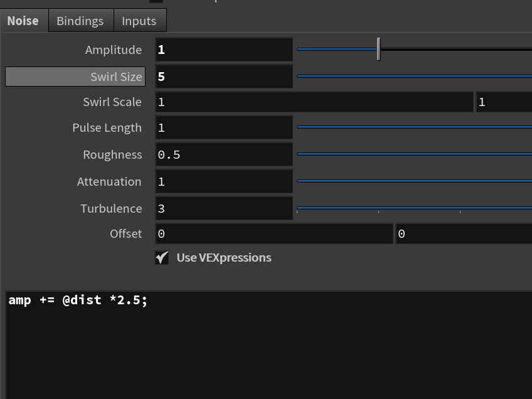Switch to the Bindings tab
532x399 pixels.
pos(80,21)
